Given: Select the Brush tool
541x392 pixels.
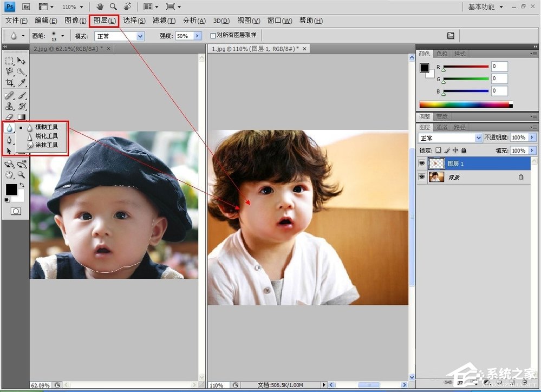Looking at the screenshot, I should (22, 95).
